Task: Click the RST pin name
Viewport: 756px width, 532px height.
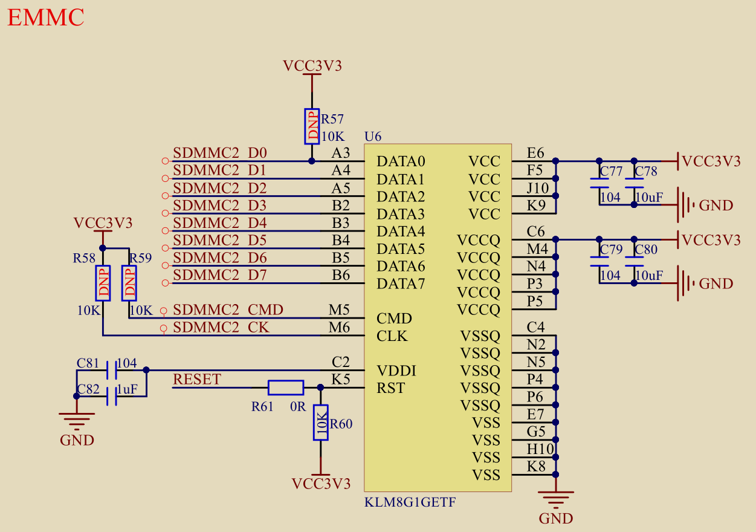Action: coord(390,389)
